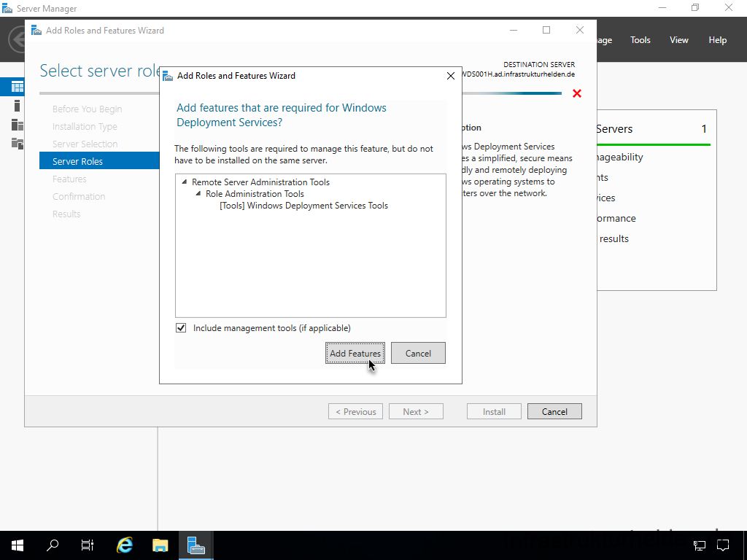Open network status tray icon
This screenshot has width=747, height=560.
[700, 545]
